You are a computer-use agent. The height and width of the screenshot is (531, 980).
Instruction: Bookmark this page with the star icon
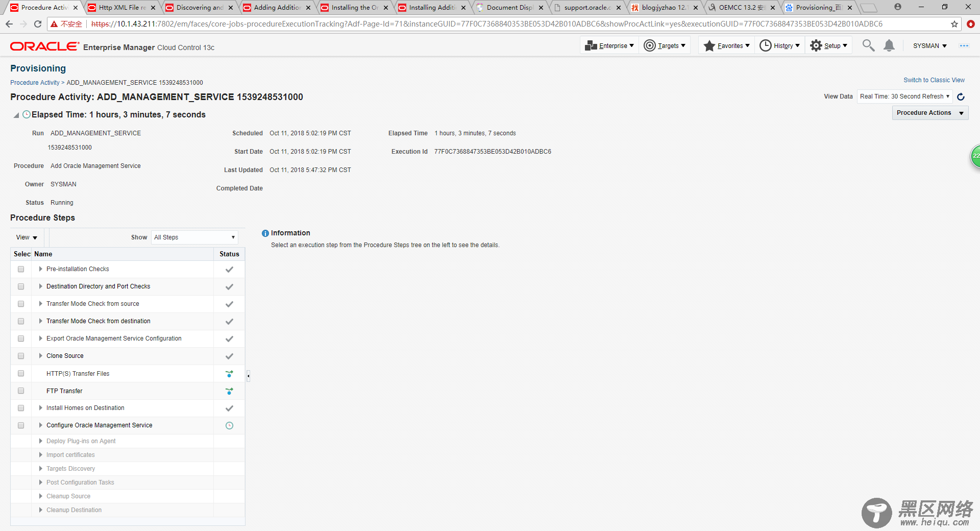click(954, 24)
